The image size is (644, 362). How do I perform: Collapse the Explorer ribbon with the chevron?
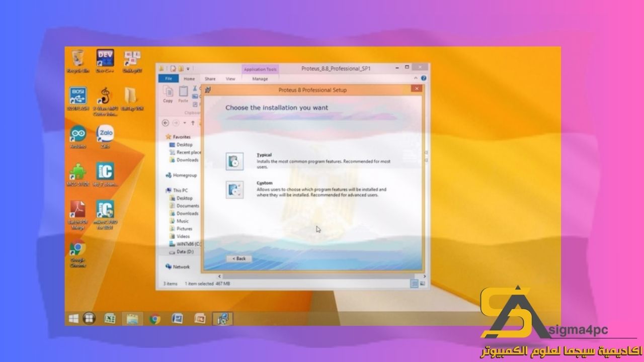pyautogui.click(x=416, y=78)
